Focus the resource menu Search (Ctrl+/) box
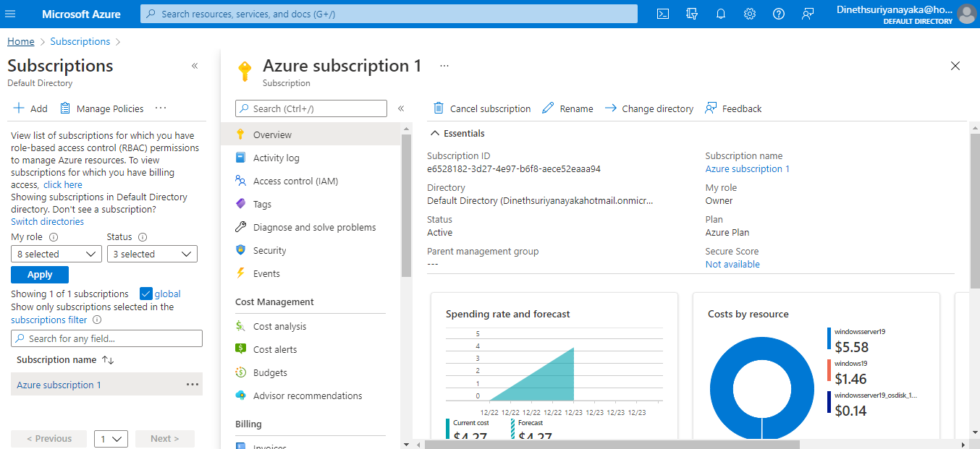 (x=311, y=108)
